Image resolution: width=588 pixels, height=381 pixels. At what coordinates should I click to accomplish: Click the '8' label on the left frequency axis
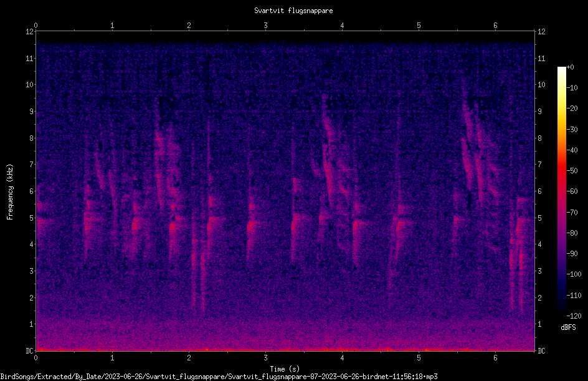pos(32,138)
